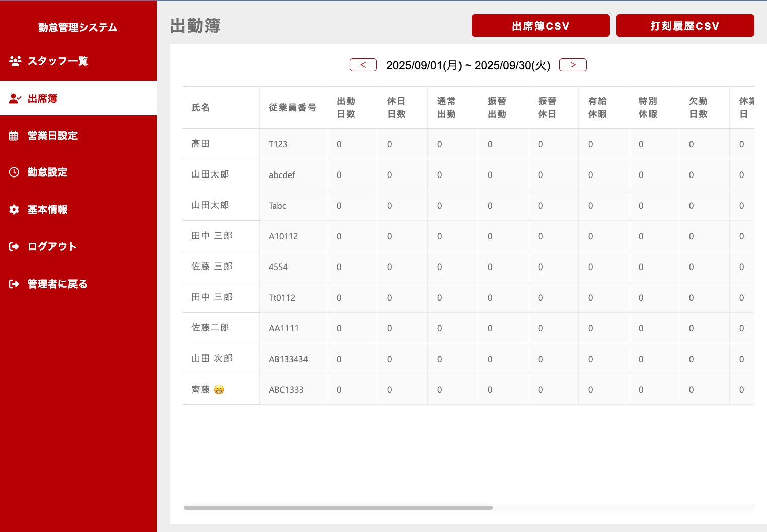Viewport: 767px width, 532px height.
Task: Click the attendance book user-check icon
Action: (x=15, y=99)
